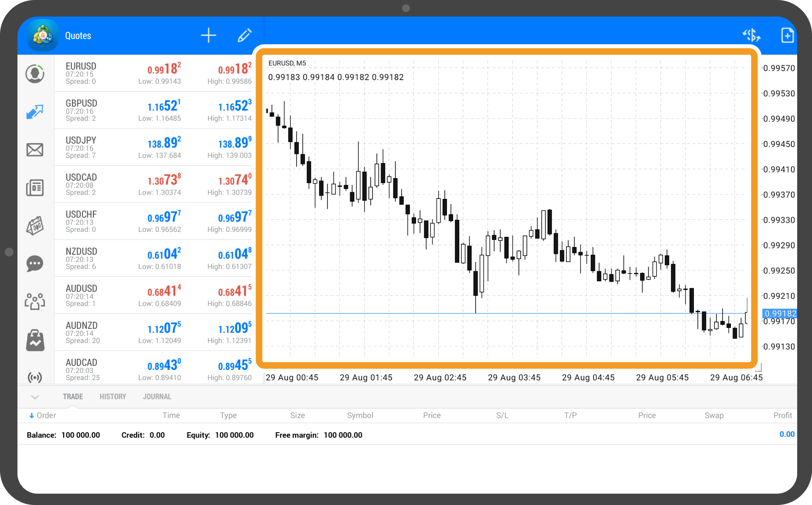Select the GBPUSD quote row
Image resolution: width=812 pixels, height=505 pixels.
(x=154, y=110)
